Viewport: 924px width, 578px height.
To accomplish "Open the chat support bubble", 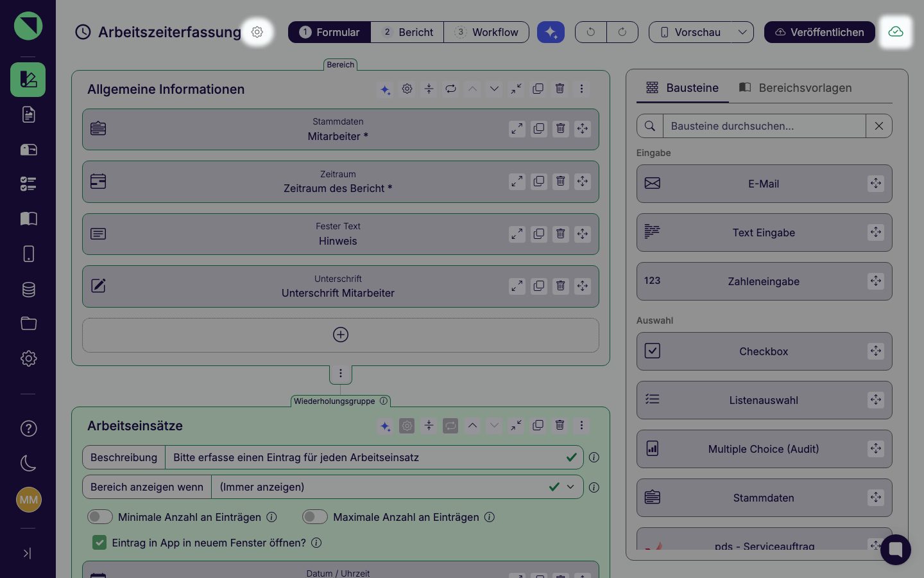I will (896, 550).
